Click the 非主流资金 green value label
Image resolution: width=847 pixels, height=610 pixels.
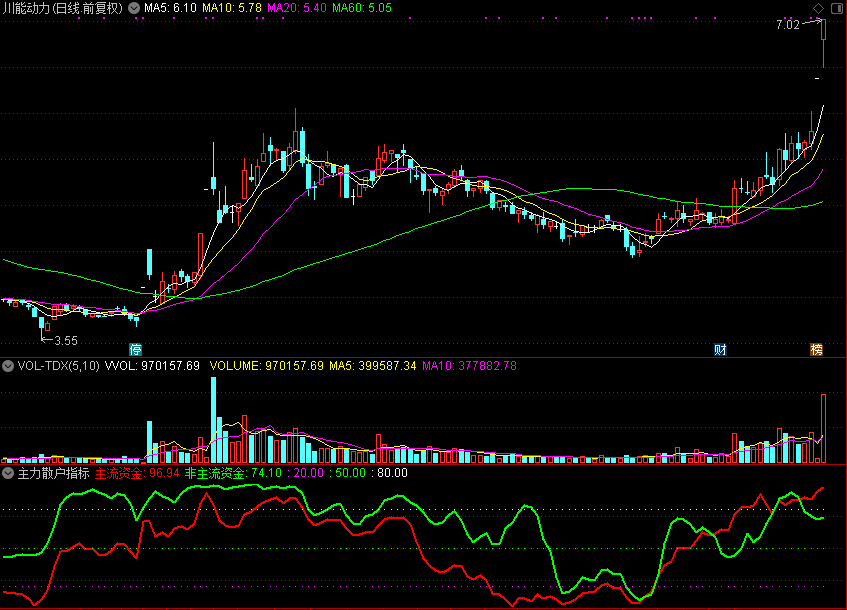[233, 473]
